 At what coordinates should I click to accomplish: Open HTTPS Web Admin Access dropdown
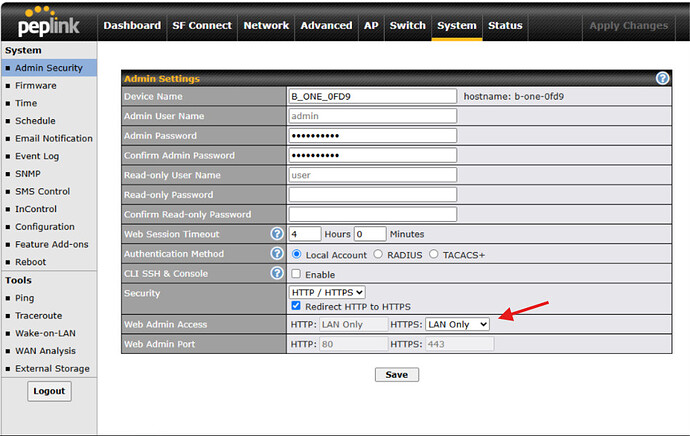(x=457, y=324)
